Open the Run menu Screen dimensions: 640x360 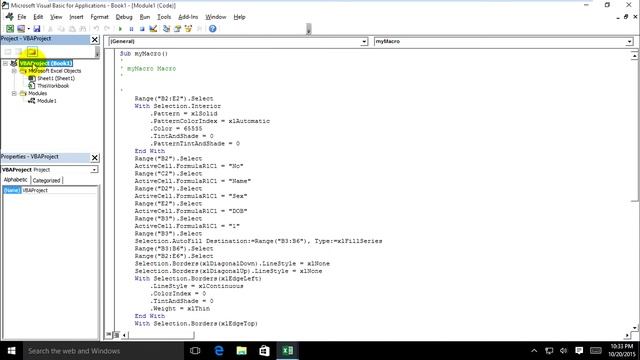pos(144,17)
